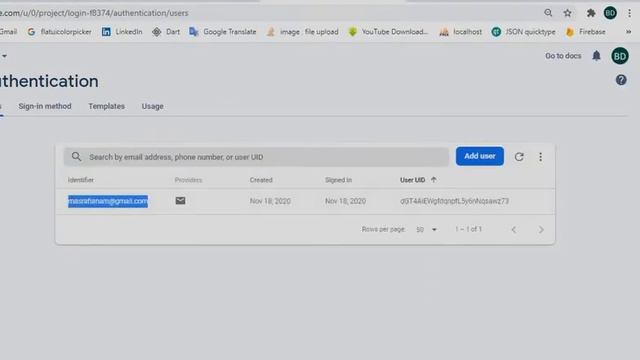The image size is (640, 360).
Task: Open the JSON quicktype bookmark
Action: tap(523, 32)
